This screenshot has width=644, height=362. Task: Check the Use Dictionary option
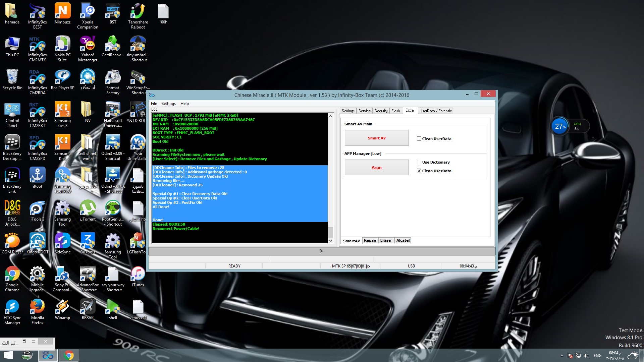(x=419, y=162)
